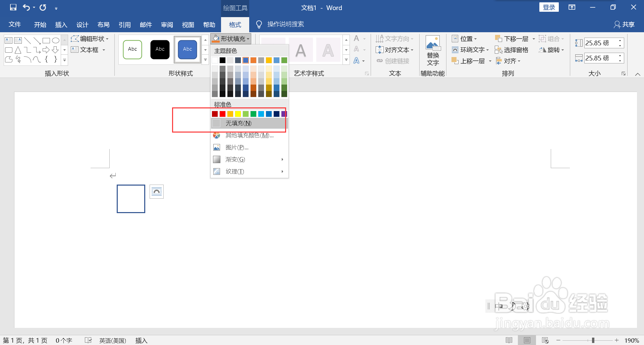
Task: Apply the green outline Abc shape style
Action: 132,49
